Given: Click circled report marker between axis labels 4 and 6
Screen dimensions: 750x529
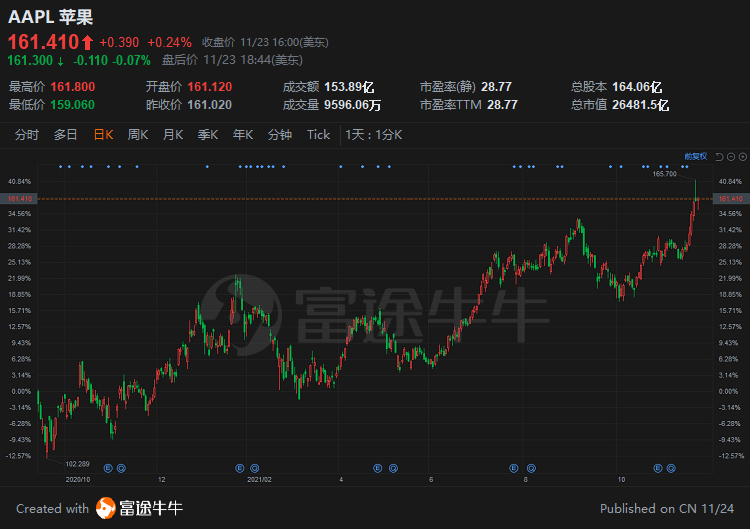Looking at the screenshot, I should (393, 468).
